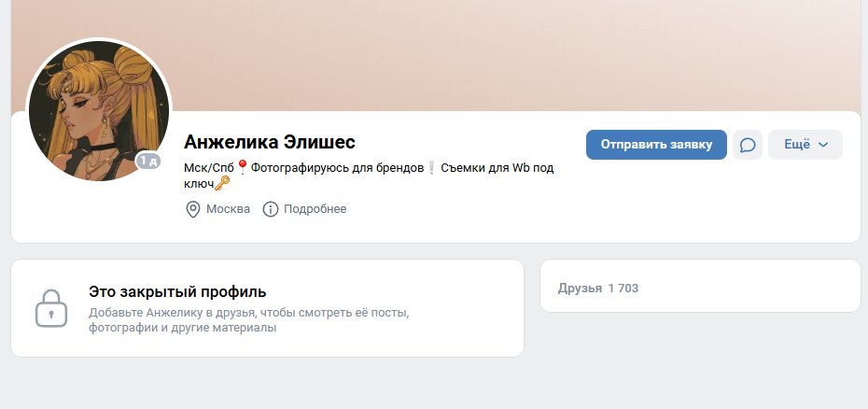Click the status text 'Фотографируюсь для брендов'
The width and height of the screenshot is (868, 409).
click(337, 167)
